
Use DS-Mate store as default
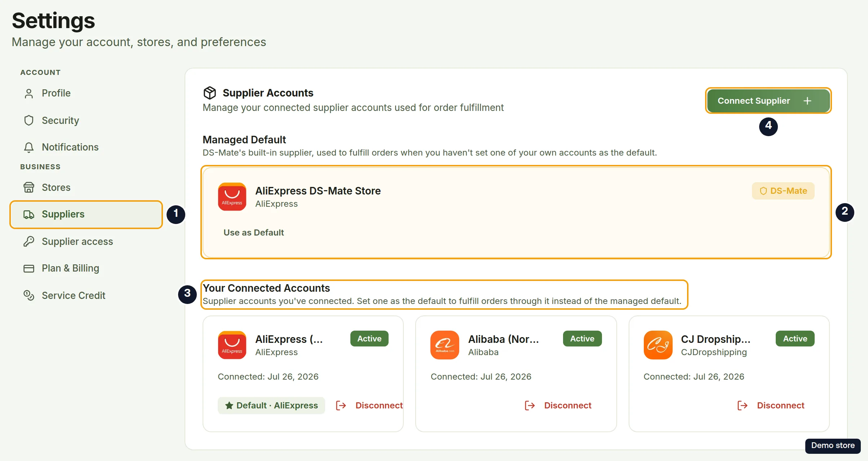[x=253, y=233]
